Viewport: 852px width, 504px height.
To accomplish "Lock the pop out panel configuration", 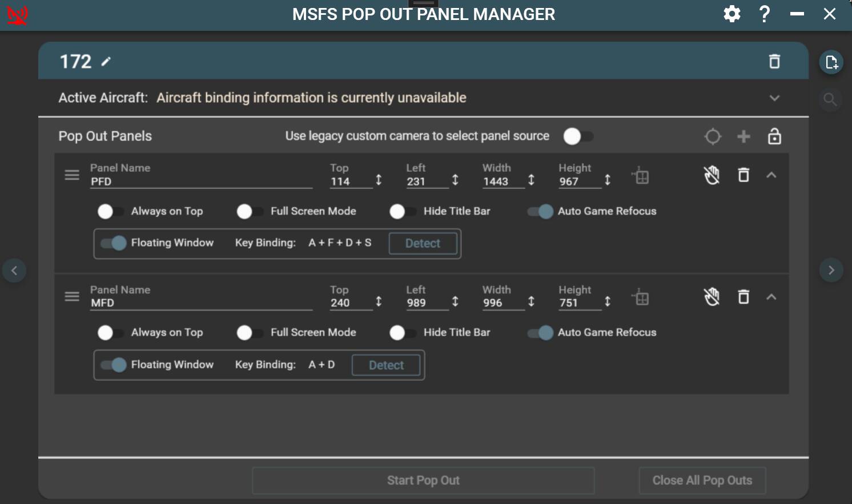I will point(774,136).
